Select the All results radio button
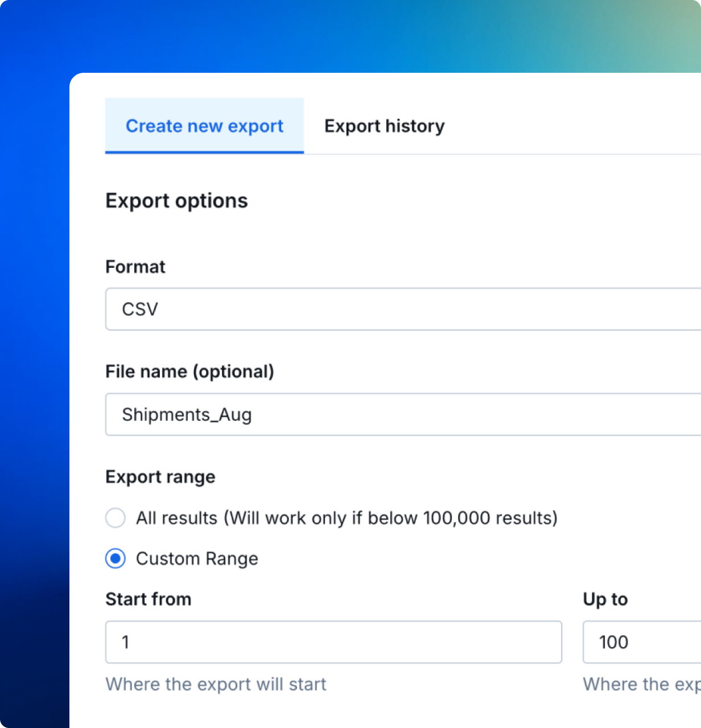 [x=116, y=518]
